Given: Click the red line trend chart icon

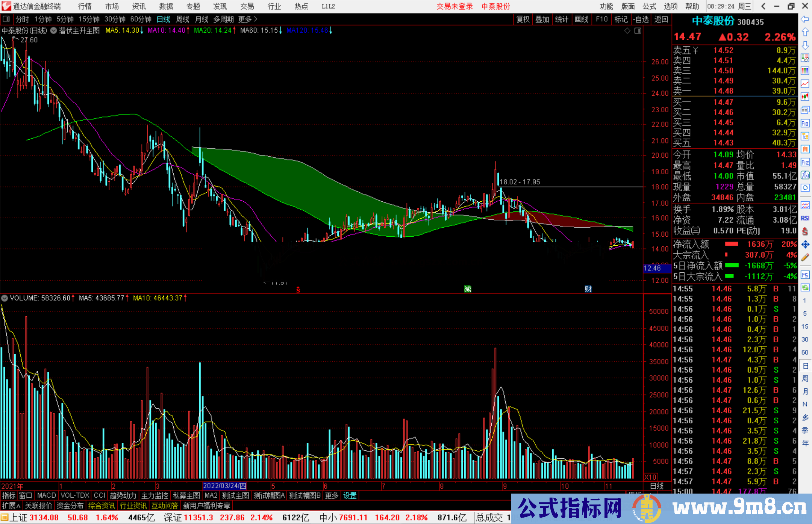Looking at the screenshot, I should 805,84.
